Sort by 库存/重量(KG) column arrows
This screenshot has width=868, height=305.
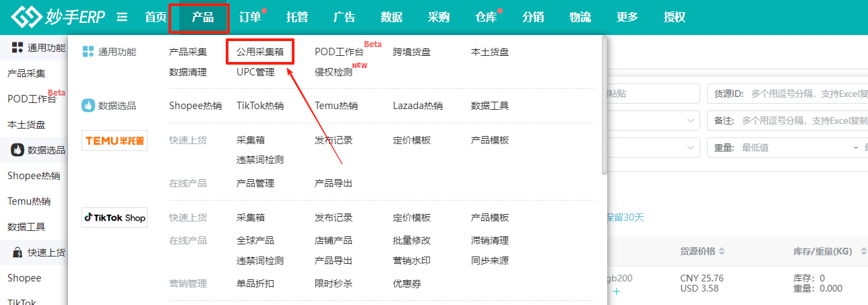863,252
